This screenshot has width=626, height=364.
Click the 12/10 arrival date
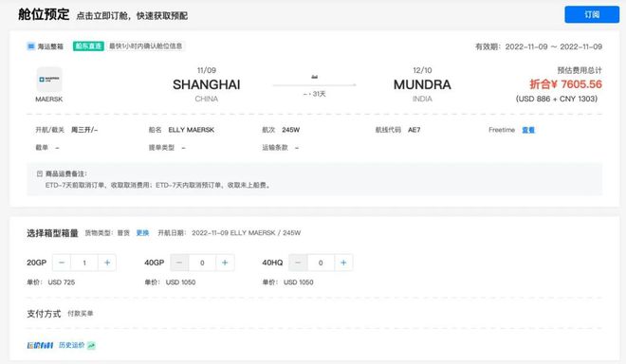point(422,70)
